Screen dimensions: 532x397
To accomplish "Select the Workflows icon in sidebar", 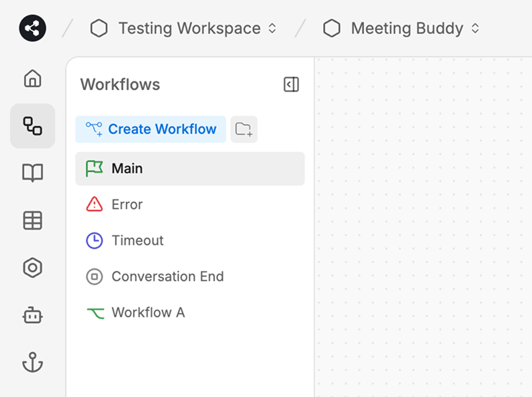I will pos(32,126).
